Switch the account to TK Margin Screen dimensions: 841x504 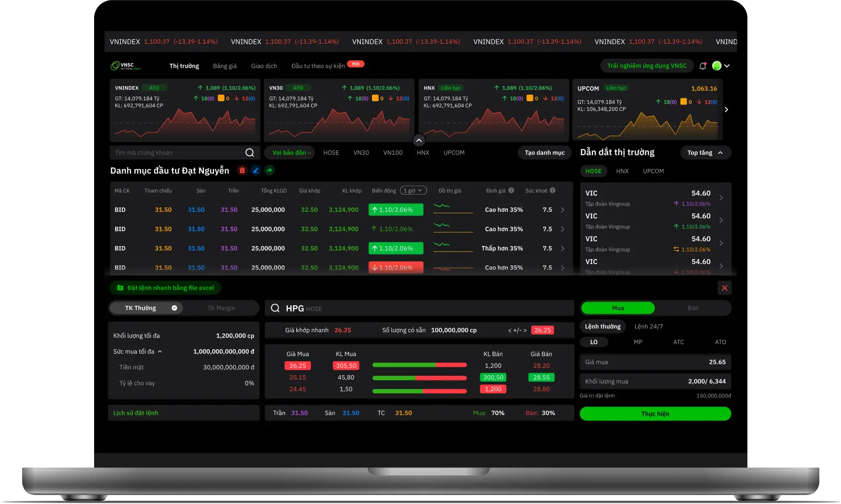pyautogui.click(x=221, y=308)
